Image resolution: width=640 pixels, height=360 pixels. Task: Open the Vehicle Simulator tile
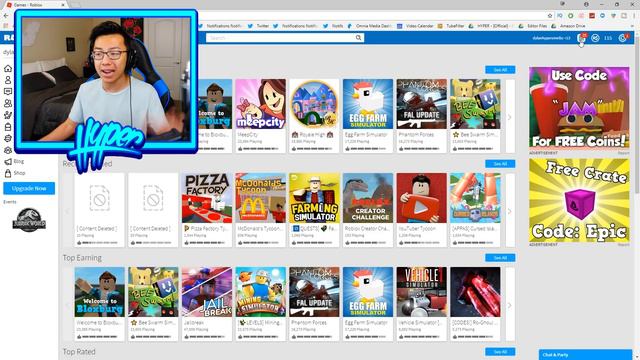pos(422,304)
